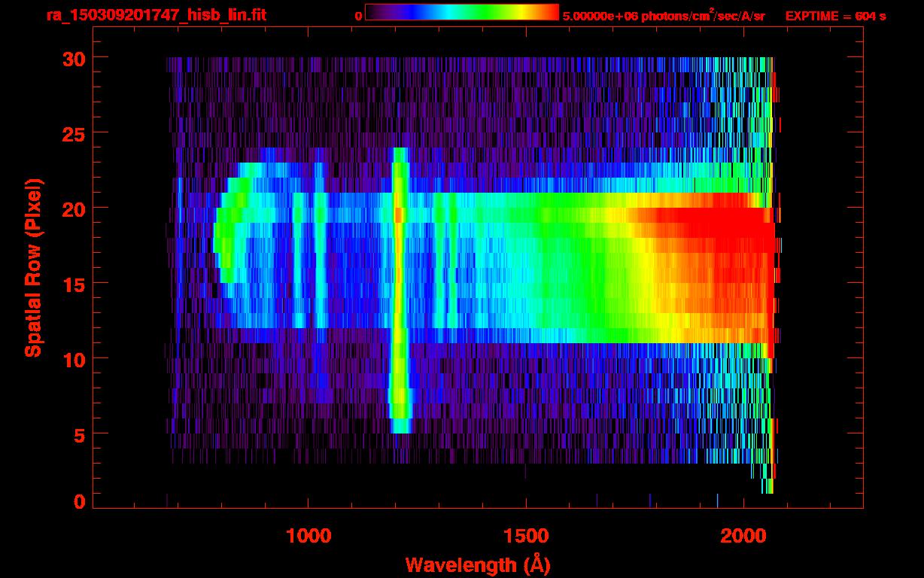Click the EXPTIME = 604 s text
The image size is (924, 578).
pos(835,17)
